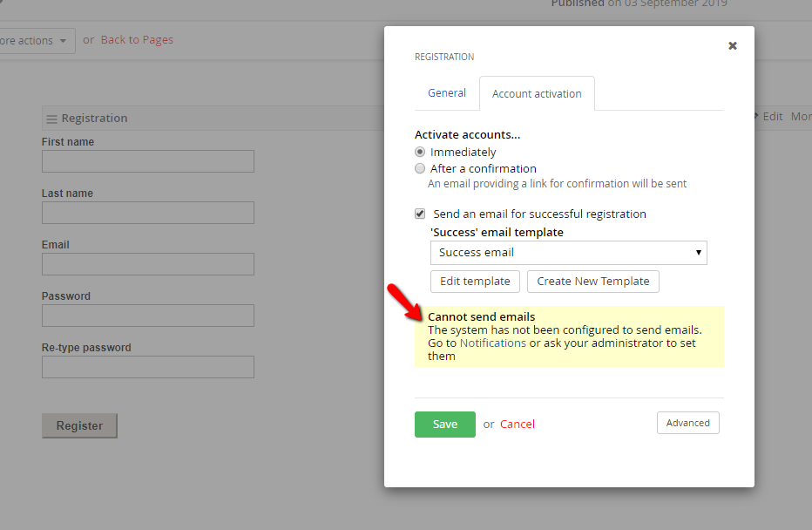This screenshot has height=530, width=812.
Task: Click the Register button on the form
Action: [80, 426]
